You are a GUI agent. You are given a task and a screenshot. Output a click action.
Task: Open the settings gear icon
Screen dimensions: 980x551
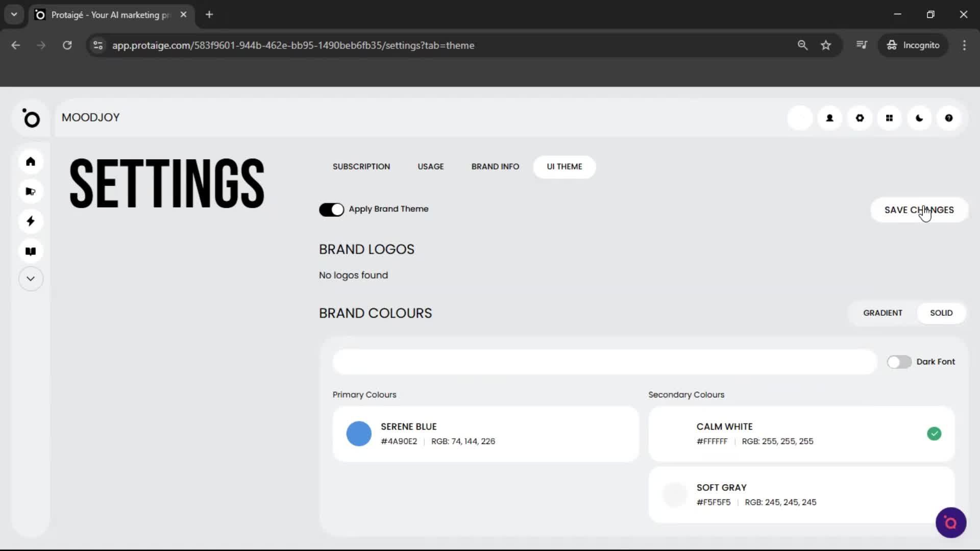click(860, 118)
